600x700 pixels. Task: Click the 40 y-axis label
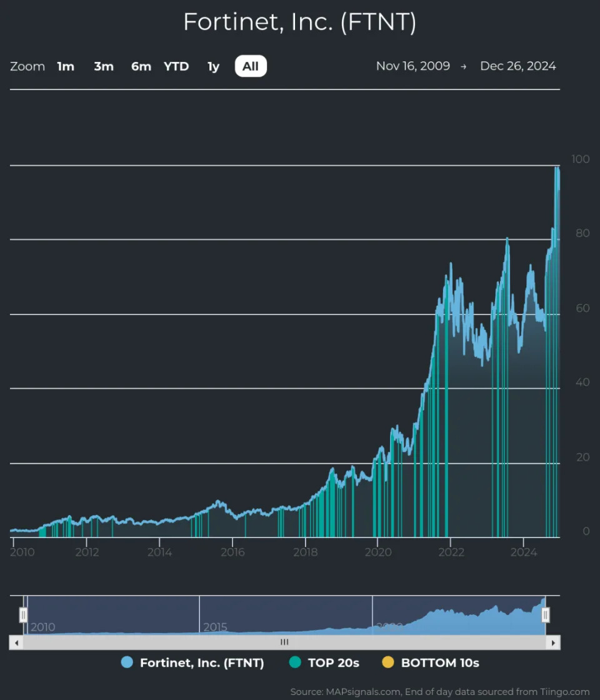(582, 382)
